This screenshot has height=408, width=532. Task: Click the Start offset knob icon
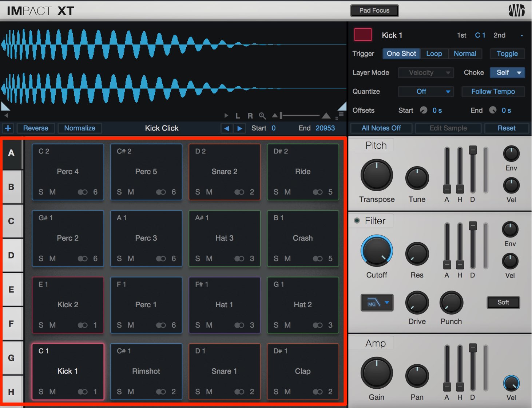click(424, 110)
